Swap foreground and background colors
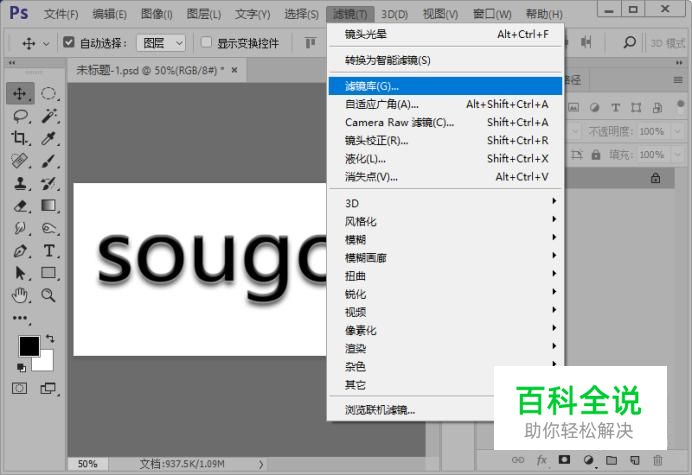Screen dimensions: 692x475 point(50,339)
